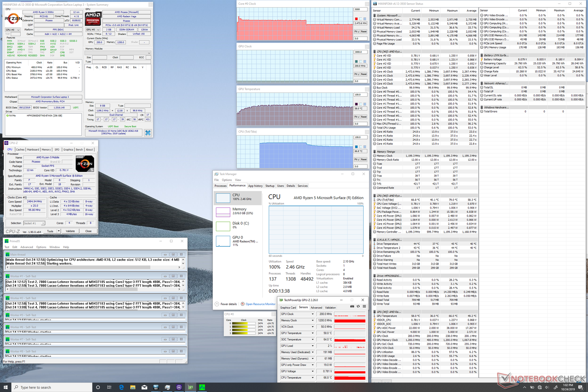Switch to the Memory tab in CPU-Z
588x392 pixels.
46,150
